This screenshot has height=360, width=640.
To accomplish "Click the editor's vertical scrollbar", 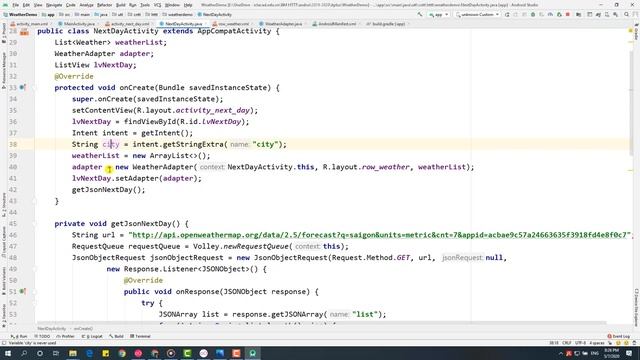I will point(631,102).
